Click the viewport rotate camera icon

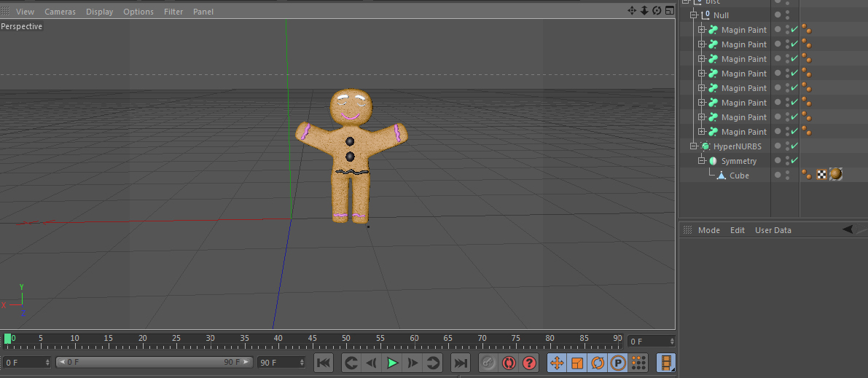(x=657, y=10)
